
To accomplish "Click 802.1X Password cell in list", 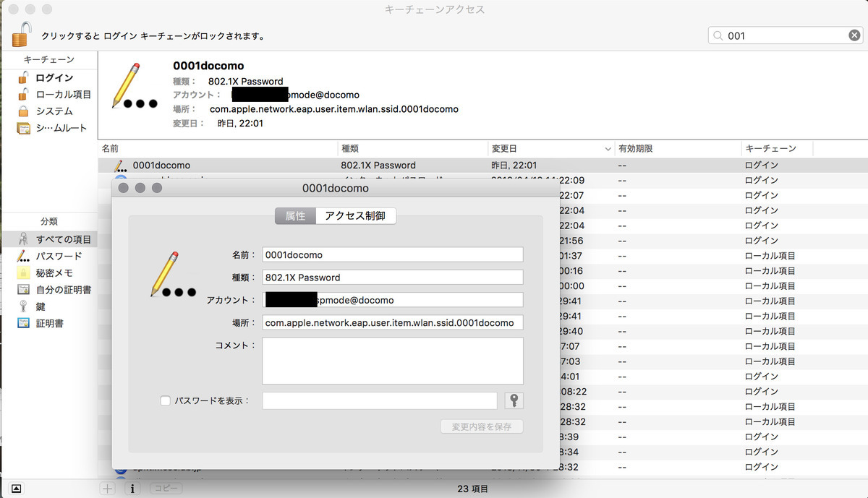I will pyautogui.click(x=378, y=165).
